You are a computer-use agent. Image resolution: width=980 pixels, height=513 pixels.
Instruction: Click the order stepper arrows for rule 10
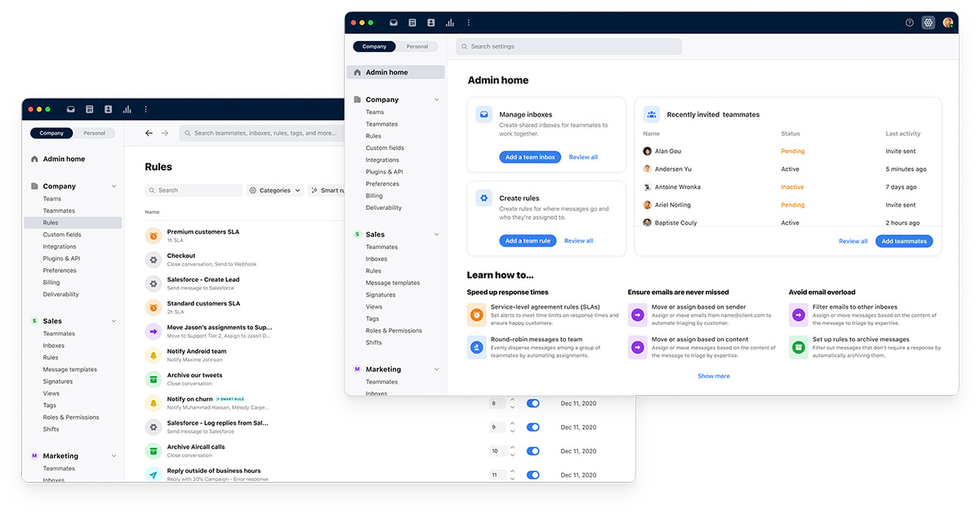pyautogui.click(x=512, y=451)
